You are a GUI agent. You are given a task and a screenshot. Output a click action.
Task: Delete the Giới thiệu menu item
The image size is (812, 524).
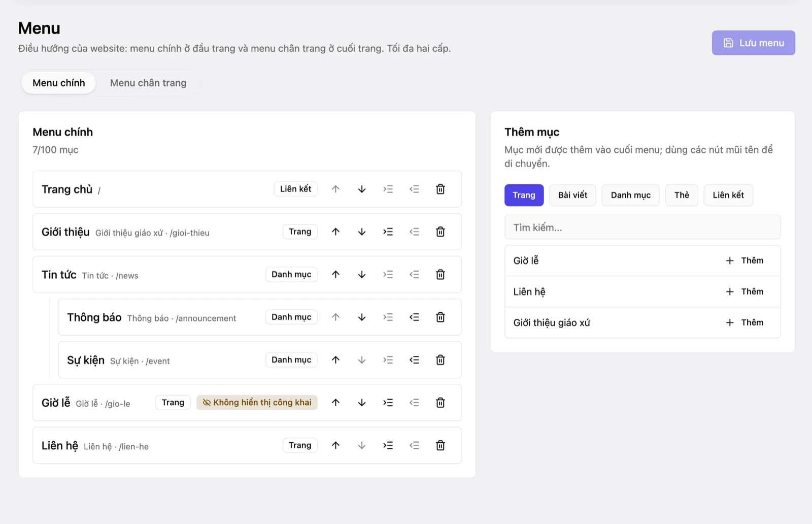pos(441,232)
